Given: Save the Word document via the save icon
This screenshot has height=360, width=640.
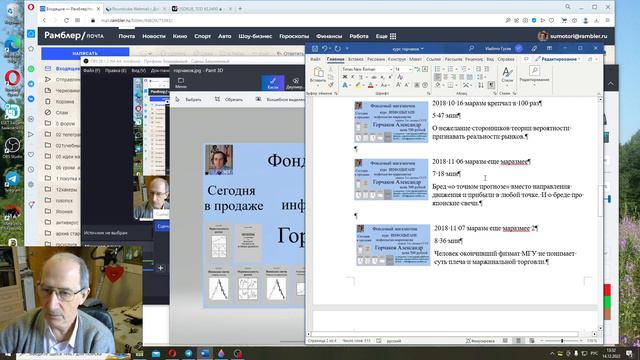Looking at the screenshot, I should tap(315, 48).
